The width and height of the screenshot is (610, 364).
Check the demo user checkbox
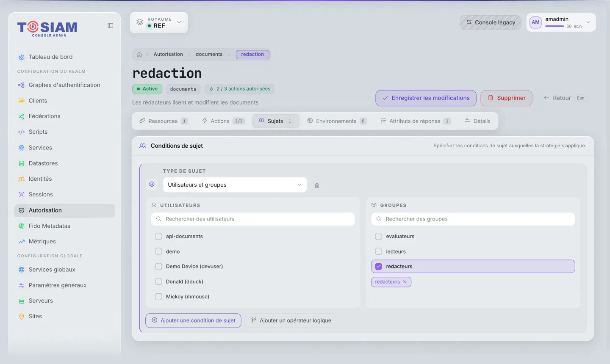point(158,251)
